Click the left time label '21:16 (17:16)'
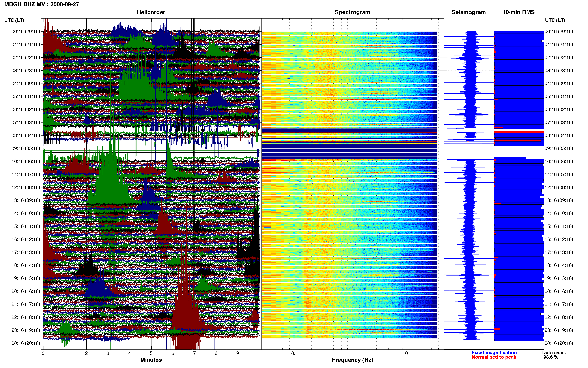 [x=26, y=304]
